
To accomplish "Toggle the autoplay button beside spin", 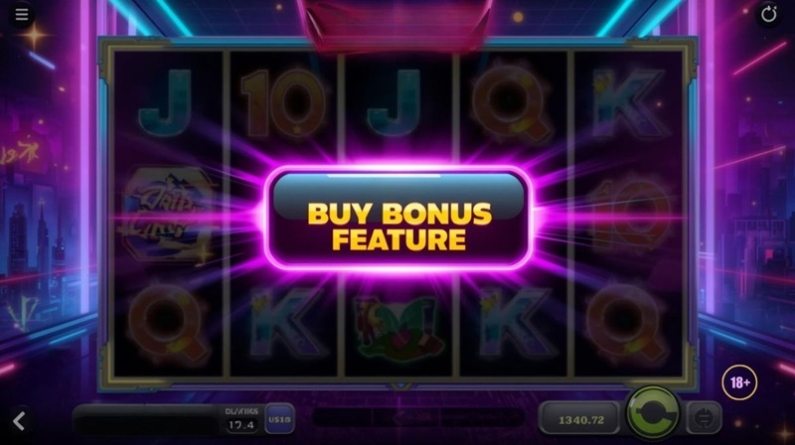I will click(704, 418).
